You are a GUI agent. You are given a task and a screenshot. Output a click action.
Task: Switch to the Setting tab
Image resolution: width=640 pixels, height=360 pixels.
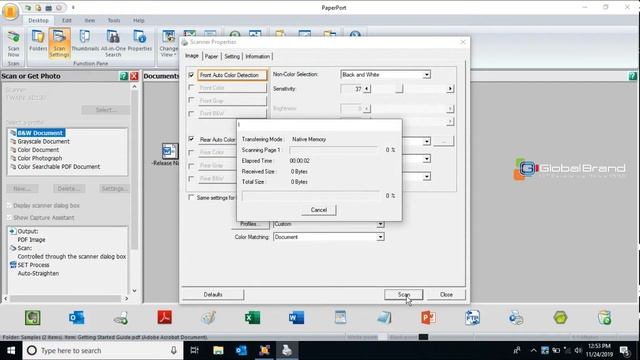[x=232, y=56]
